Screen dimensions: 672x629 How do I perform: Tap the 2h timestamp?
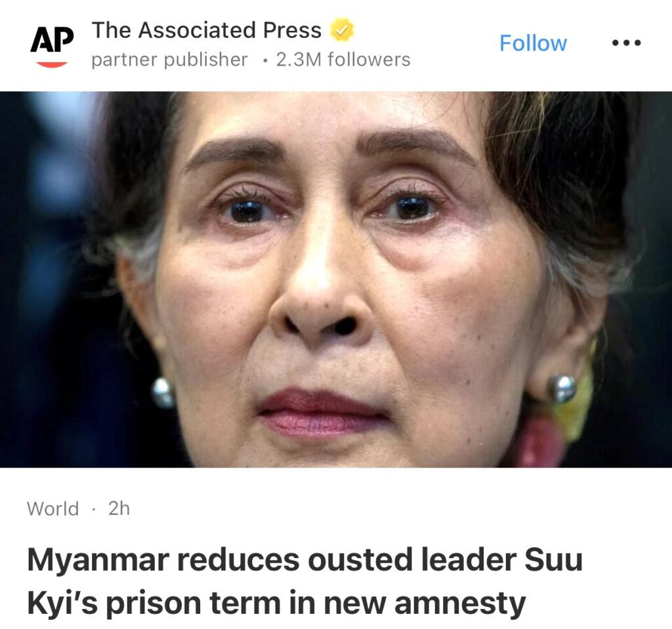[119, 508]
